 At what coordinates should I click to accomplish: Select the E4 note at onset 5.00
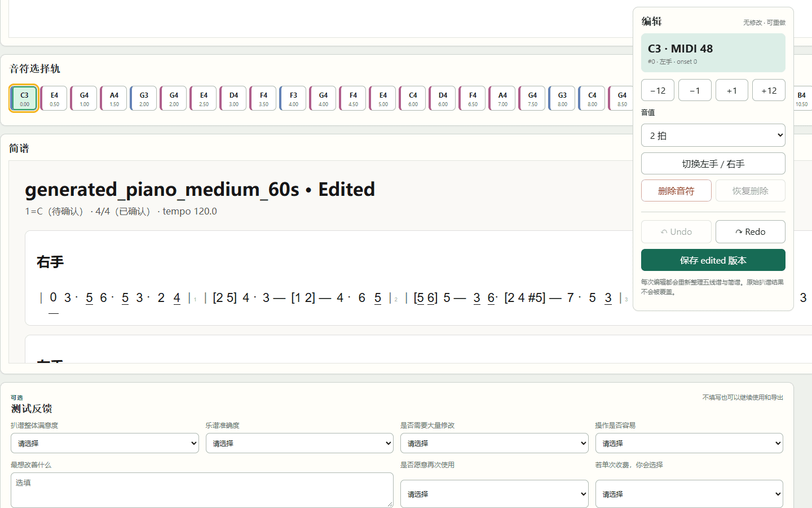[x=383, y=98]
